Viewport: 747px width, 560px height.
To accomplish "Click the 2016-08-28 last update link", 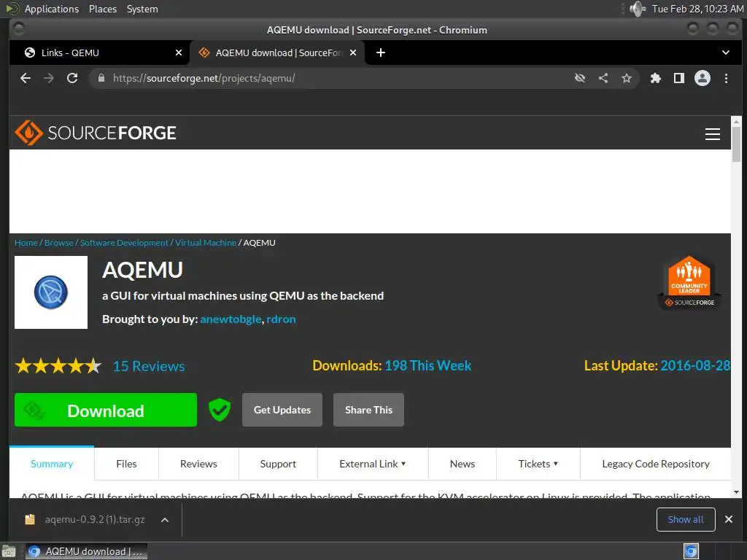I will pyautogui.click(x=695, y=366).
